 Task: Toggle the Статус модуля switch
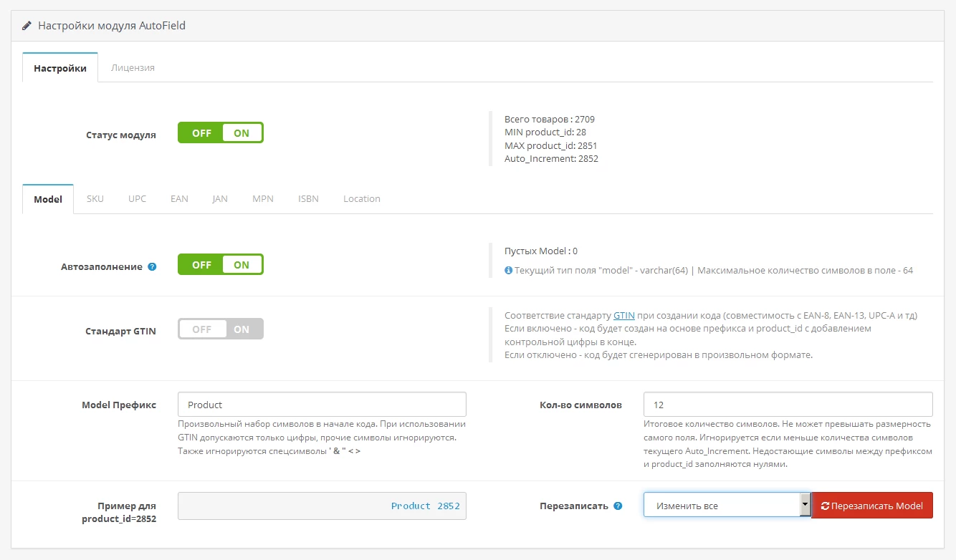click(x=221, y=132)
